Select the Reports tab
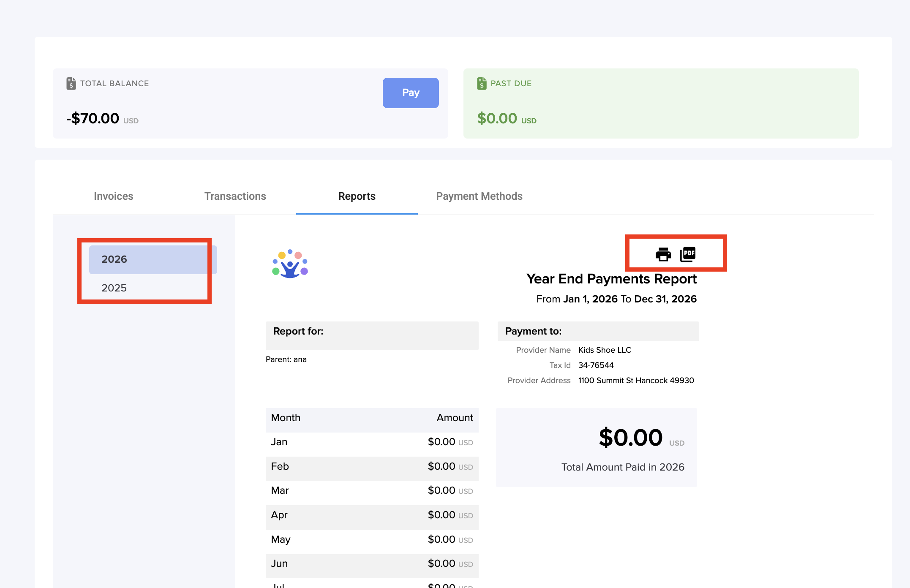 (357, 196)
